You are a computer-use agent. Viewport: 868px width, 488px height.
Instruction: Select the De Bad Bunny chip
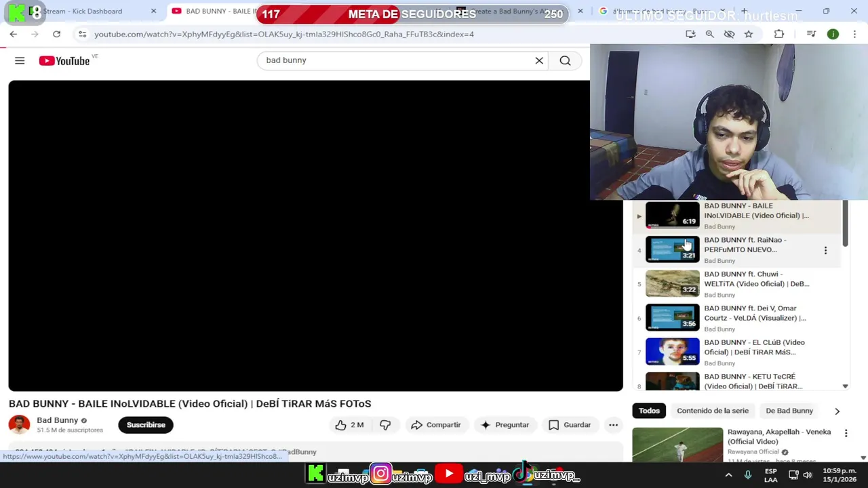(789, 411)
